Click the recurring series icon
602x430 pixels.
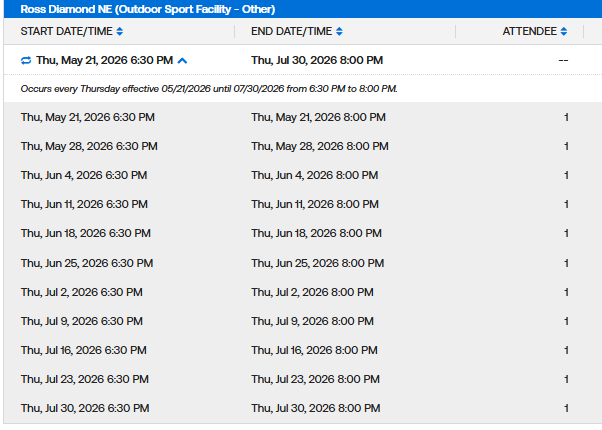tap(26, 61)
